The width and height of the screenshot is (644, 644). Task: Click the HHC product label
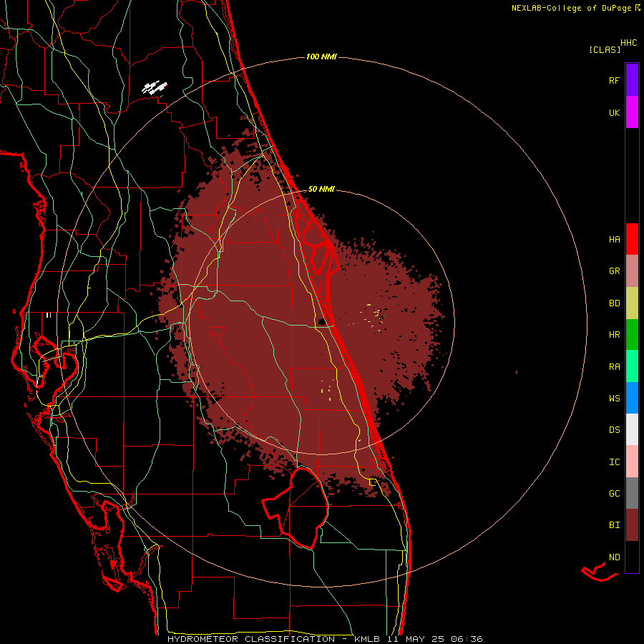(629, 43)
